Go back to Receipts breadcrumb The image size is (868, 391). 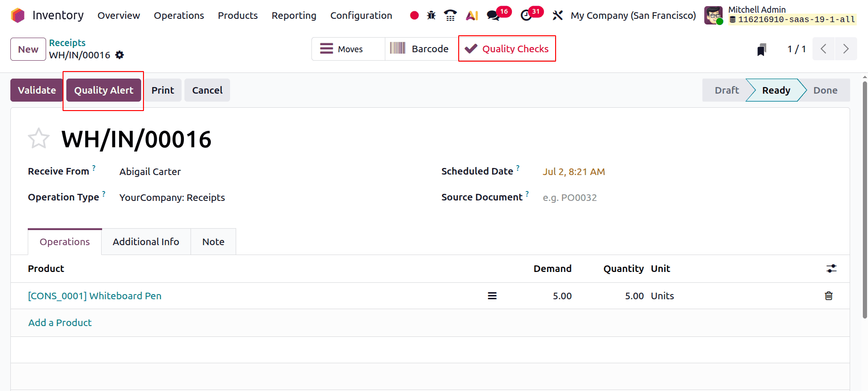pyautogui.click(x=67, y=43)
